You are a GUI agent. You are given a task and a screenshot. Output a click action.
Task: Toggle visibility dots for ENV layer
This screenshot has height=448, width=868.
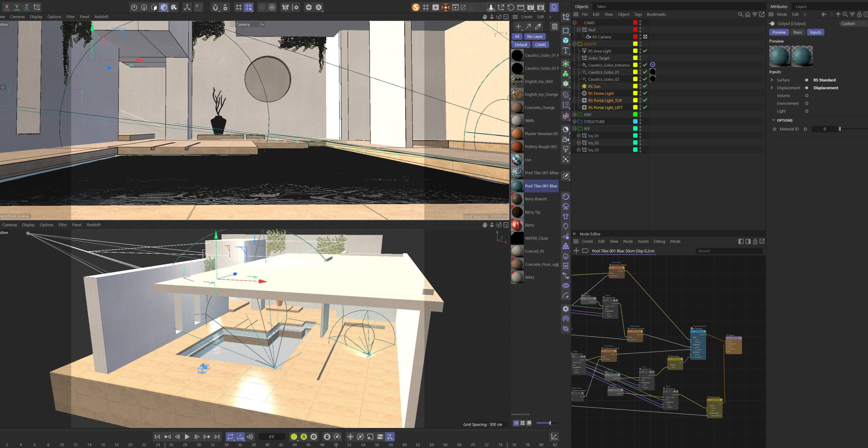640,115
